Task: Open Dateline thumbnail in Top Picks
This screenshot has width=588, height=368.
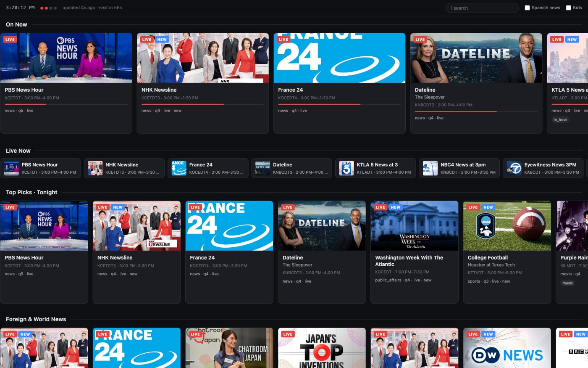Action: point(322,226)
